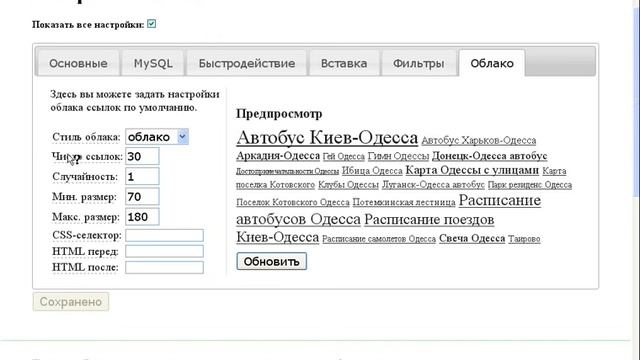The width and height of the screenshot is (640, 360).
Task: Open the Достопримечательности Одессы link
Action: point(287,171)
